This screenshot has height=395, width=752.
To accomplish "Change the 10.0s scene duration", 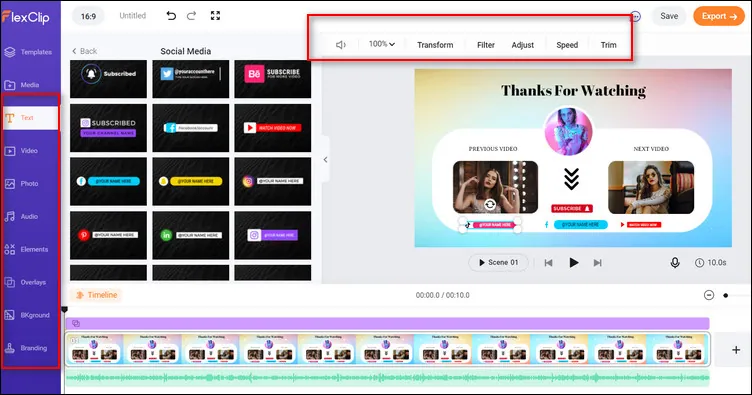I will tap(711, 263).
